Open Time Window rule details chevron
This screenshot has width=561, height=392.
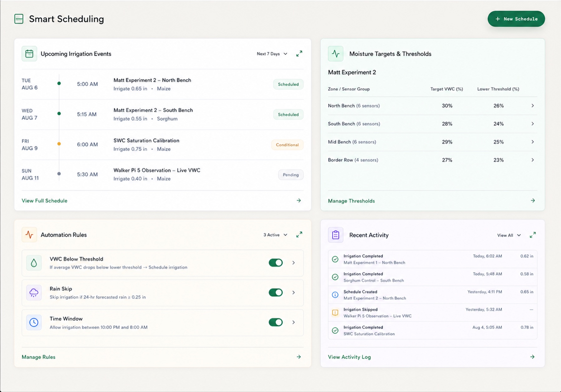click(x=294, y=322)
